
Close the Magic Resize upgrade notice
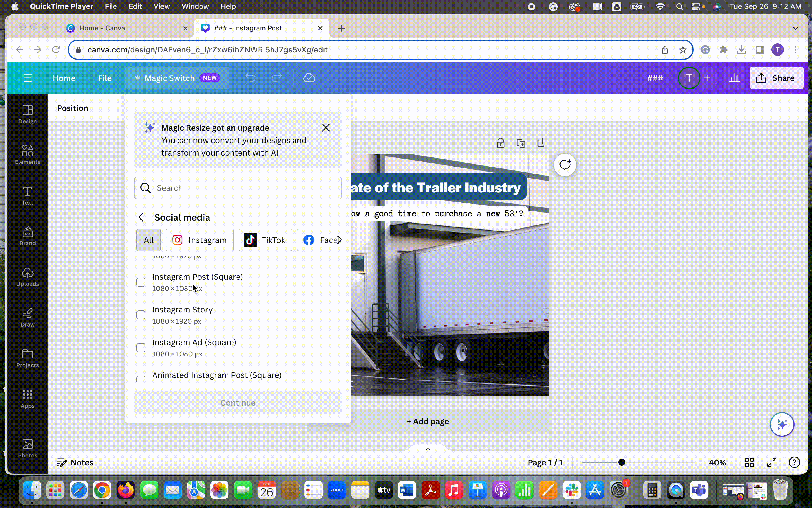point(326,128)
